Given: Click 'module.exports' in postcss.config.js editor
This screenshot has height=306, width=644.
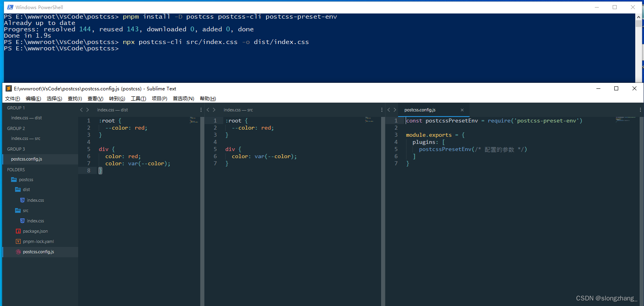Looking at the screenshot, I should [x=429, y=135].
